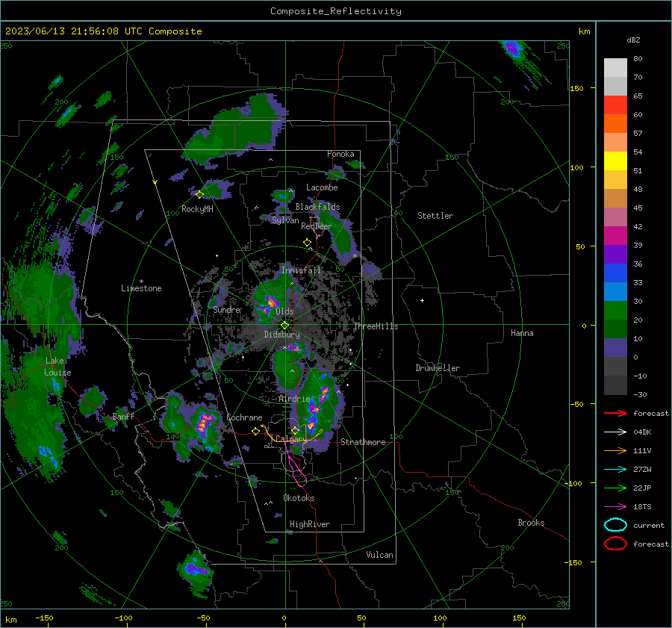The image size is (672, 628).
Task: Click the purple 39 dBZ color band
Action: pyautogui.click(x=615, y=254)
